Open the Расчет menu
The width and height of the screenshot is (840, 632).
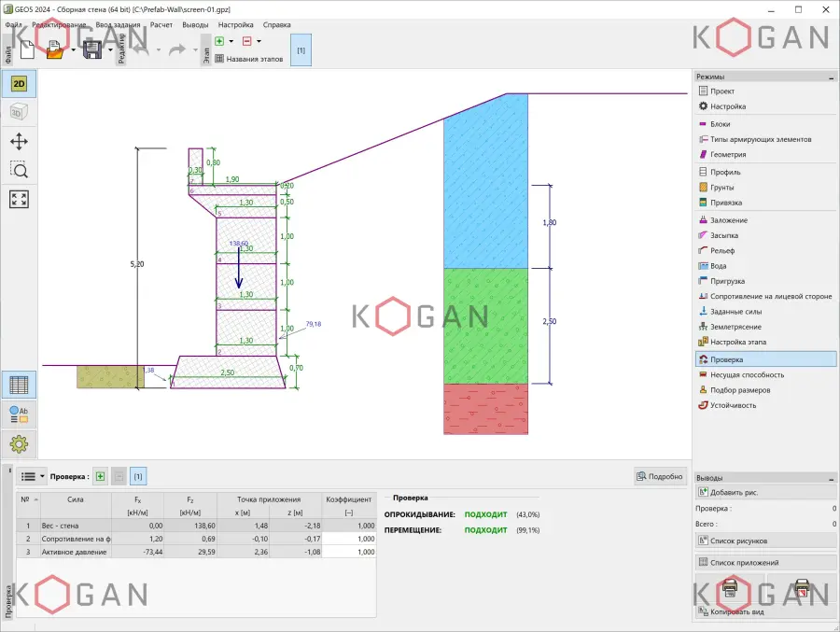click(x=161, y=24)
